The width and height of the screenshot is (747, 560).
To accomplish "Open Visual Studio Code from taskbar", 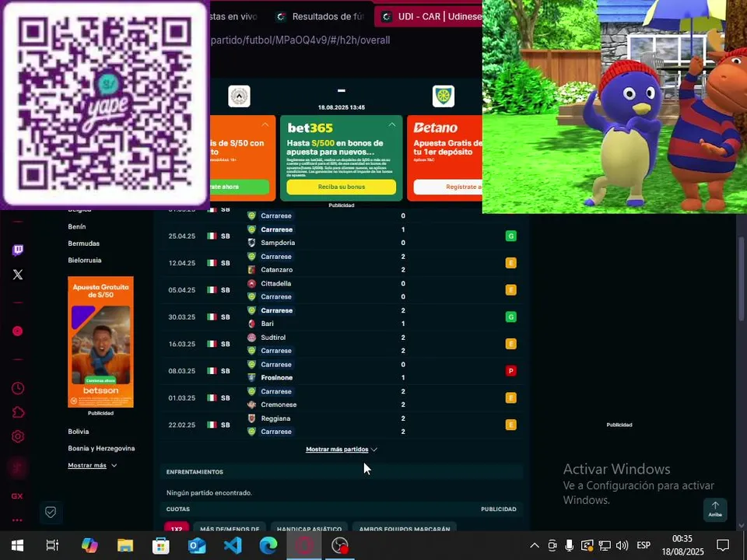I will tap(233, 545).
